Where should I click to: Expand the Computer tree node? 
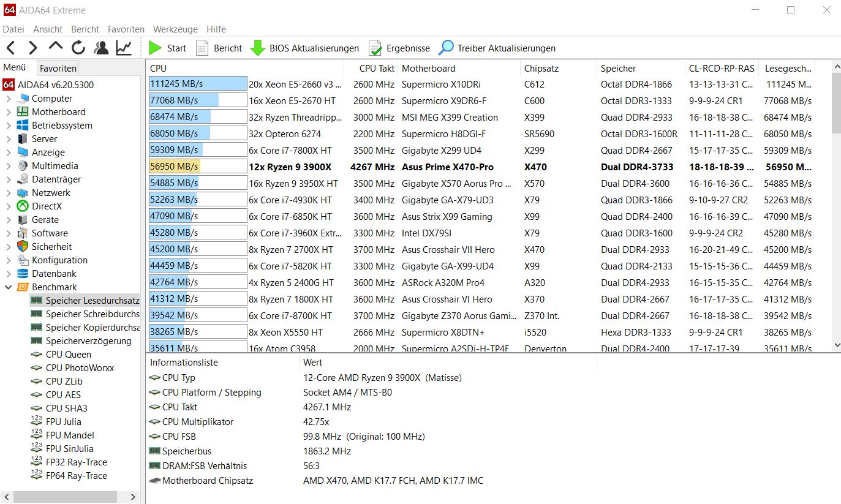coord(9,98)
